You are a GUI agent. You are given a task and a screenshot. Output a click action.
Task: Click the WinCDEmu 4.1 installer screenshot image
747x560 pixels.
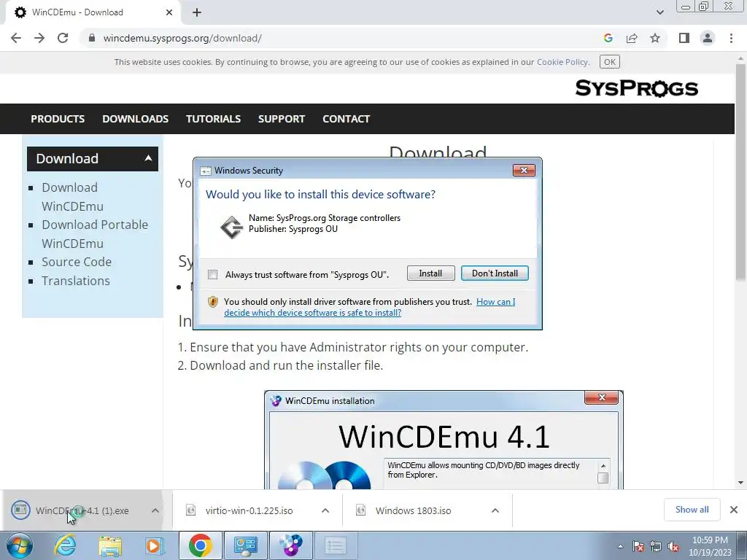tap(444, 440)
